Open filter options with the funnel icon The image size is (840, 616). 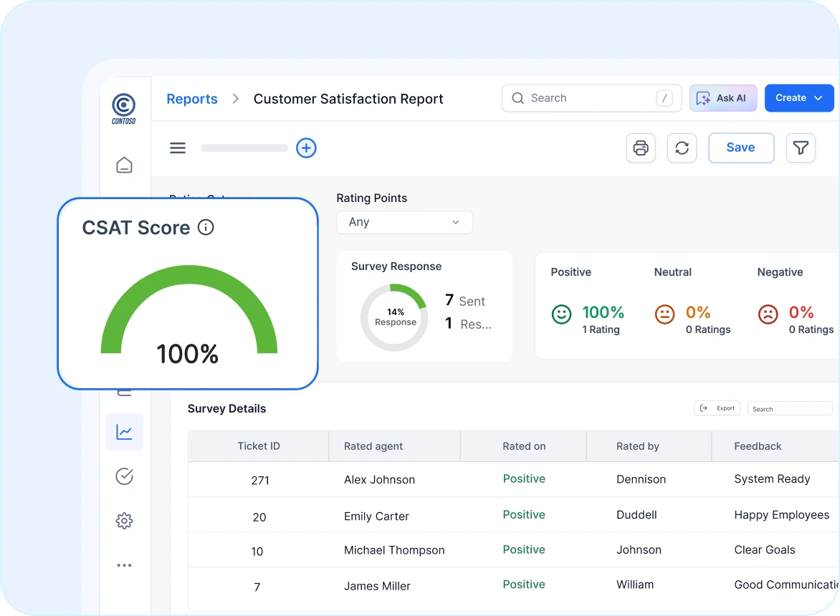pos(801,148)
